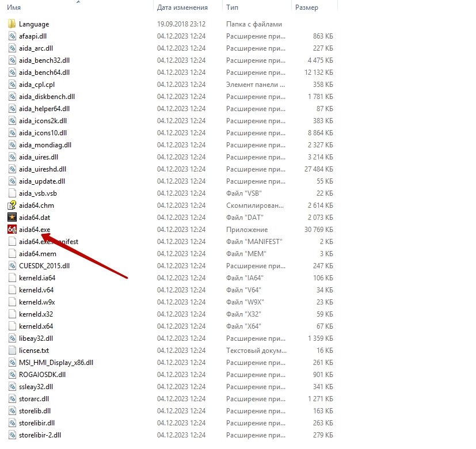
Task: Click the Элемент панели ... type cell
Action: click(256, 85)
